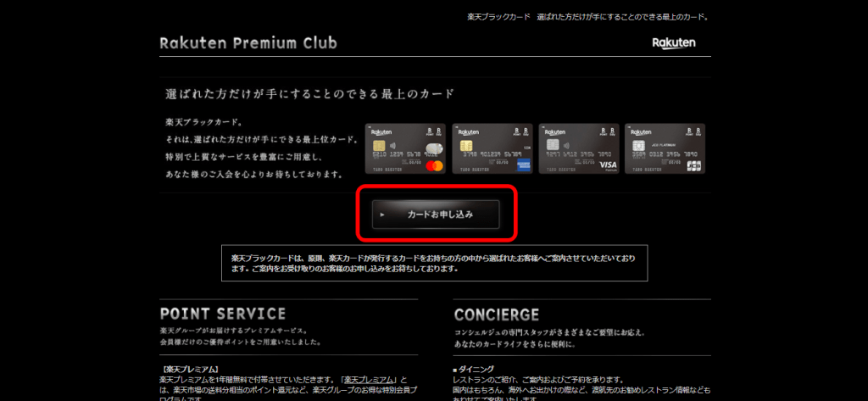
Task: Click the ダイニング subheading under Concierge
Action: click(473, 369)
